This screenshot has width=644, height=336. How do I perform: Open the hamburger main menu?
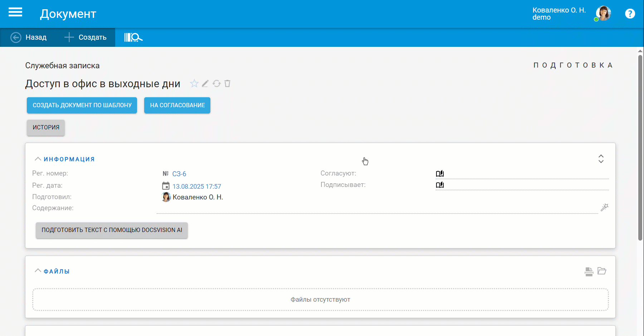(15, 13)
